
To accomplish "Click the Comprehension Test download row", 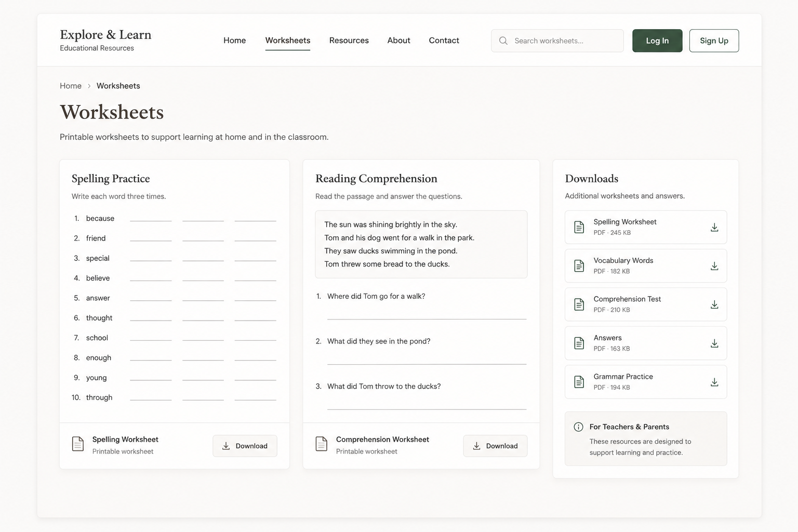I will point(646,304).
